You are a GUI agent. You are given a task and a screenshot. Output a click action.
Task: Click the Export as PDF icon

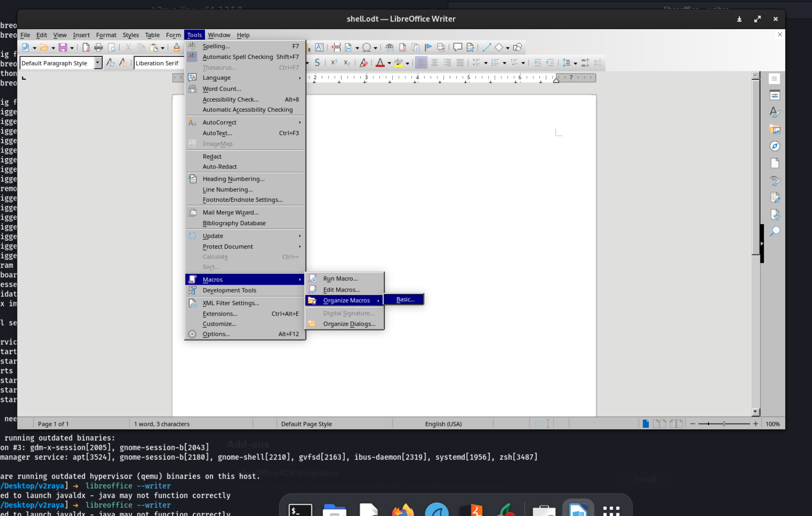tap(86, 47)
